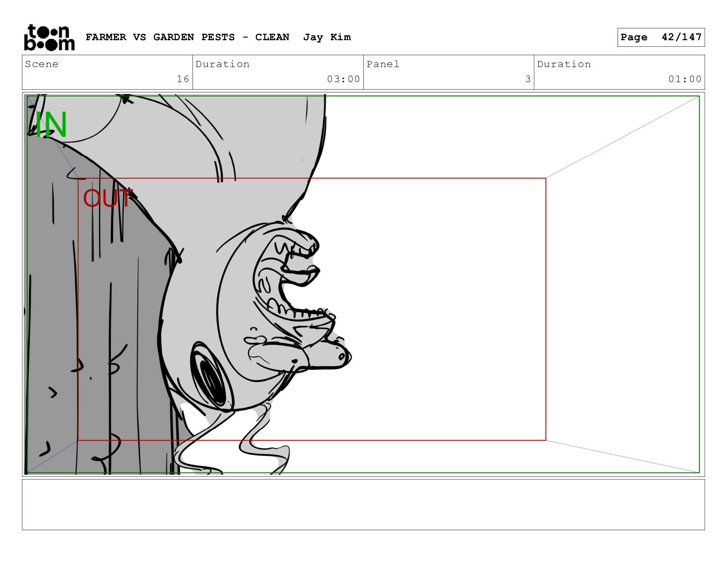Click the 'Panel' label
Screen dimensions: 728x563
[383, 64]
